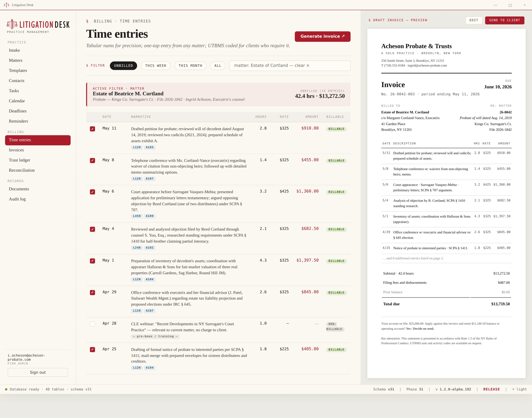This screenshot has height=418, width=532.
Task: Click the ingrid@acheson-probate.com email
Action: click(427, 66)
